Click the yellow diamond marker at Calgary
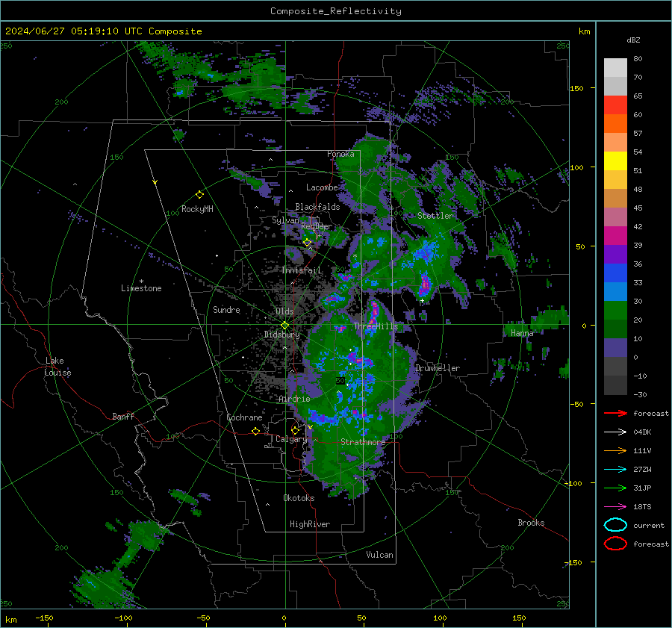Screen dimensions: 672x628 pyautogui.click(x=295, y=430)
